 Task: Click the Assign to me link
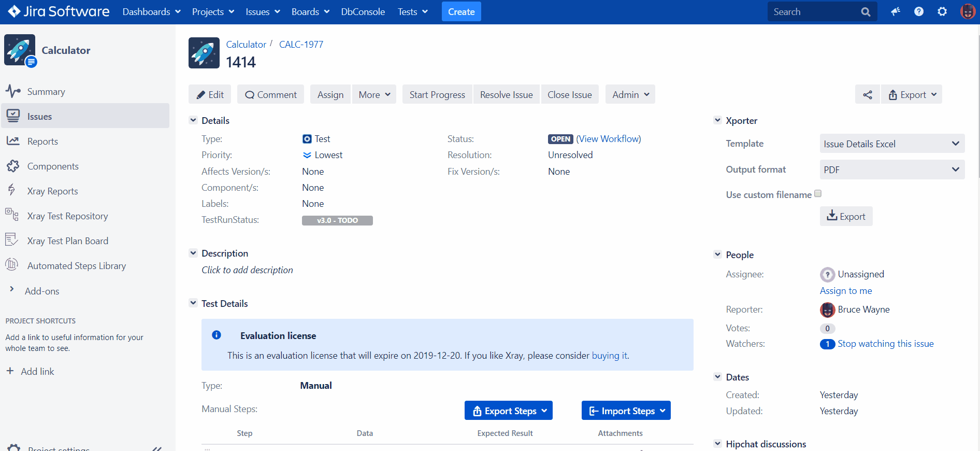tap(845, 291)
